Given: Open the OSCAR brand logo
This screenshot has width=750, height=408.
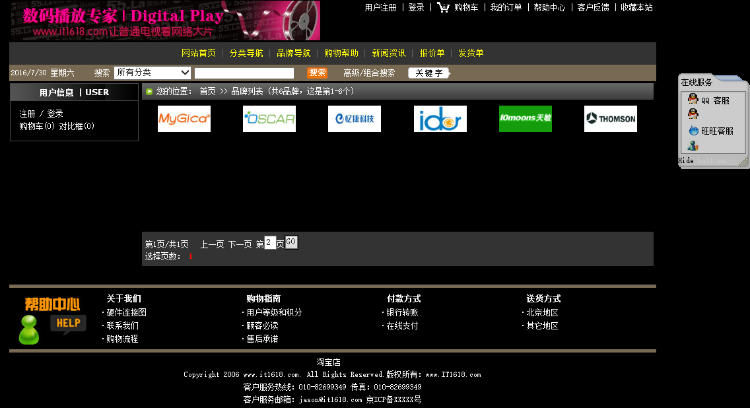Looking at the screenshot, I should pos(269,119).
